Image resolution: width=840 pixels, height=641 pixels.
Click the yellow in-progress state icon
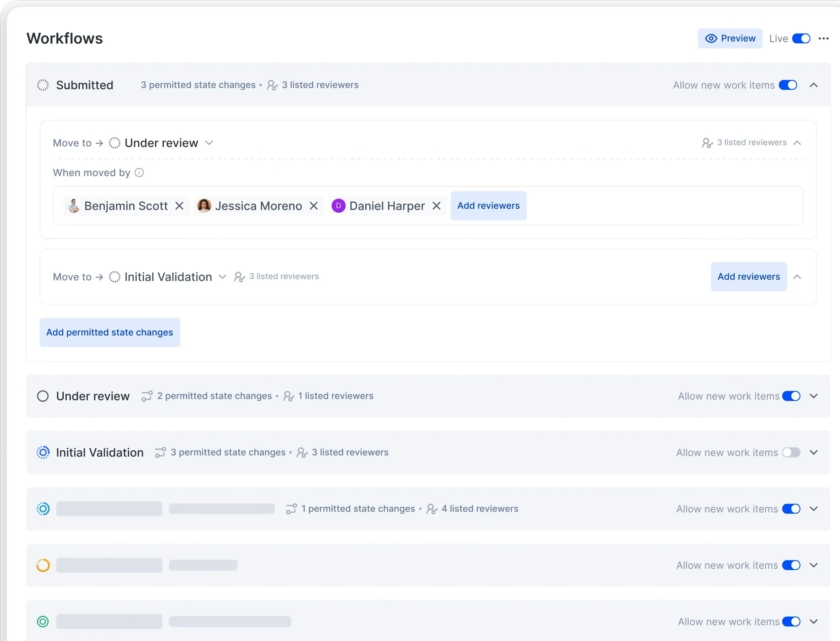(x=43, y=565)
